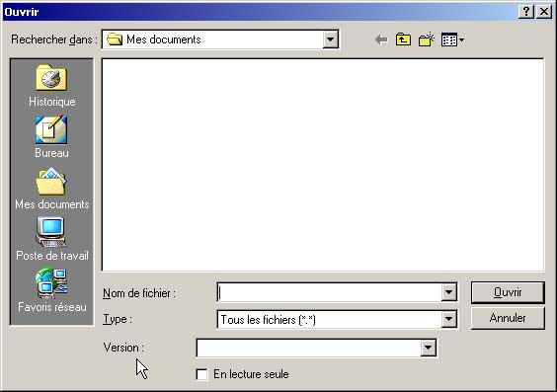Focus the Nom de fichier text field
Image resolution: width=557 pixels, height=392 pixels.
pyautogui.click(x=329, y=292)
